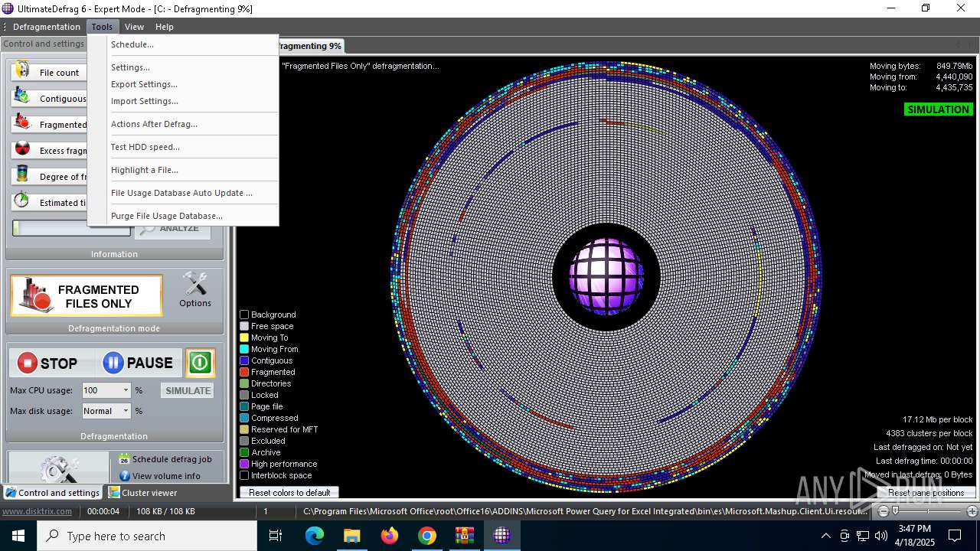The image size is (980, 551).
Task: Open the Max CPU usage dropdown
Action: 126,390
